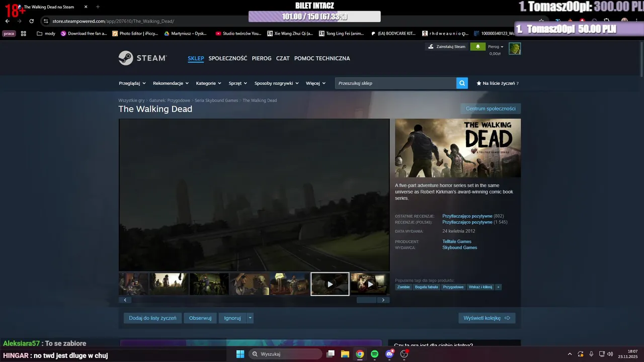Expand the Rekomendacje dropdown
The height and width of the screenshot is (362, 644).
click(171, 83)
